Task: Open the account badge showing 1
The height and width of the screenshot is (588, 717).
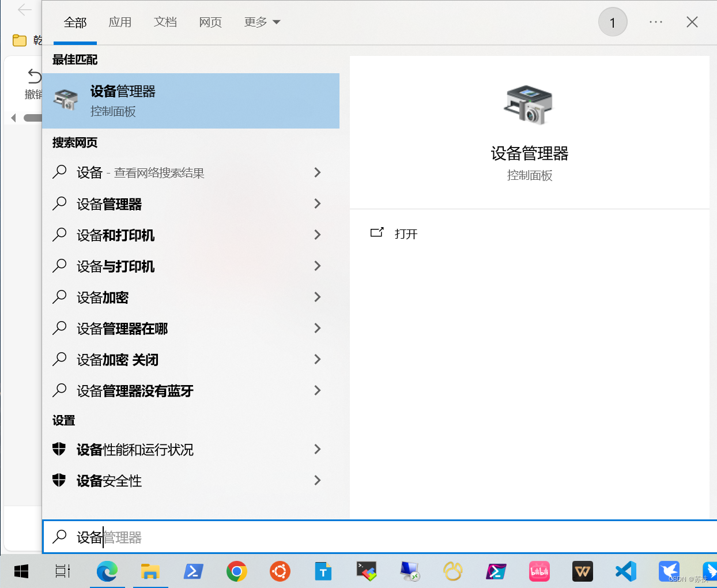Action: point(613,22)
